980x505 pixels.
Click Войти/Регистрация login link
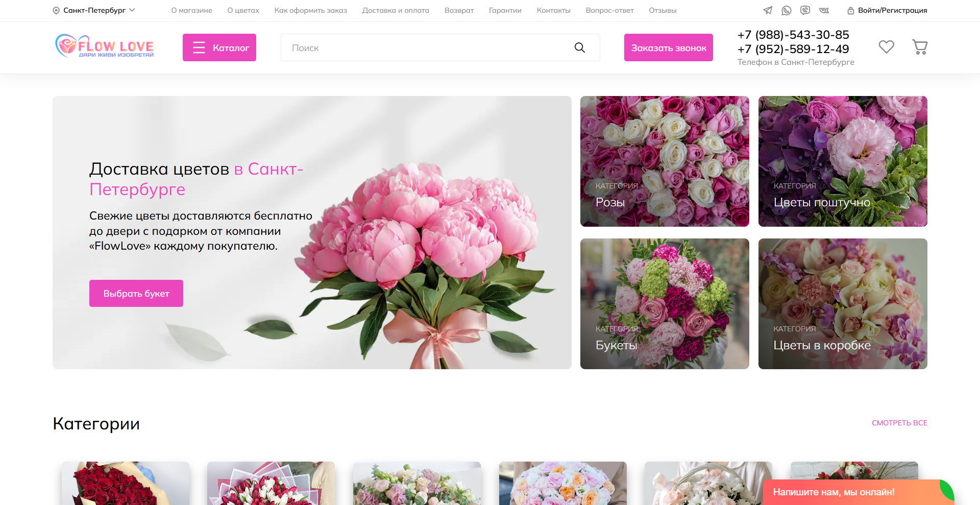coord(887,10)
